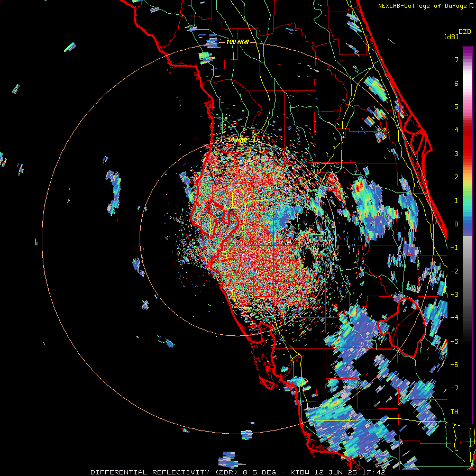This screenshot has height=476, width=476.
Task: Click the TH threshold label on scale
Action: [x=454, y=412]
